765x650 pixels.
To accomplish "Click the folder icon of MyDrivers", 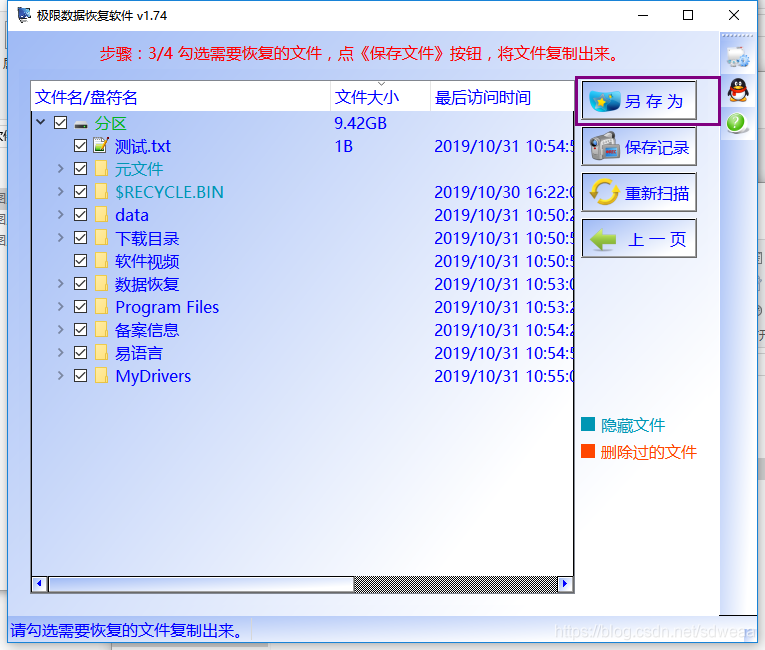I will [101, 375].
